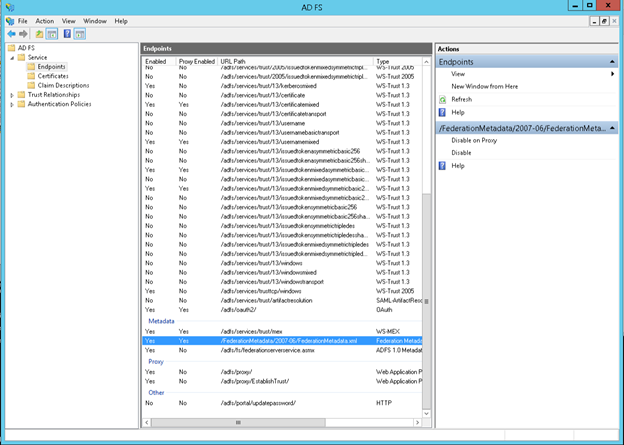624x445 pixels.
Task: Click New Window from Here
Action: click(485, 87)
